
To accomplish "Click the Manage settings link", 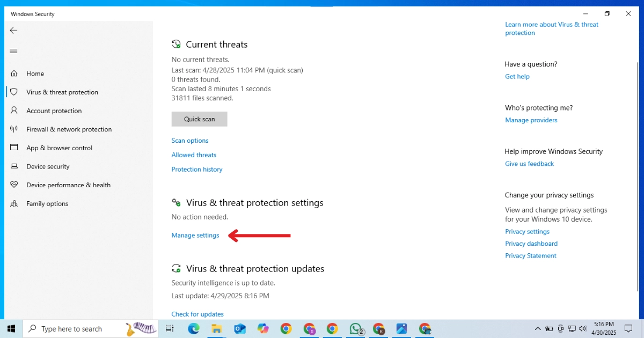I will pos(195,236).
